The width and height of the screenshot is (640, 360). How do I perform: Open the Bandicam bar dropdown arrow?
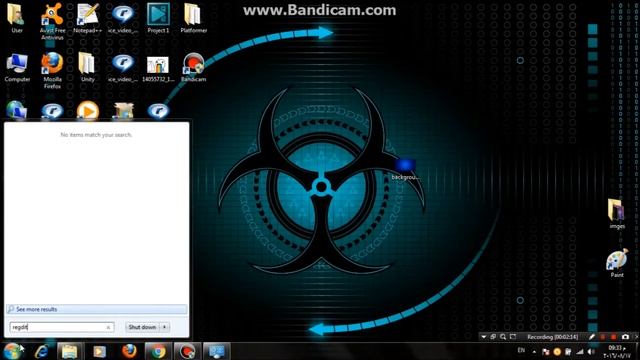pyautogui.click(x=484, y=337)
